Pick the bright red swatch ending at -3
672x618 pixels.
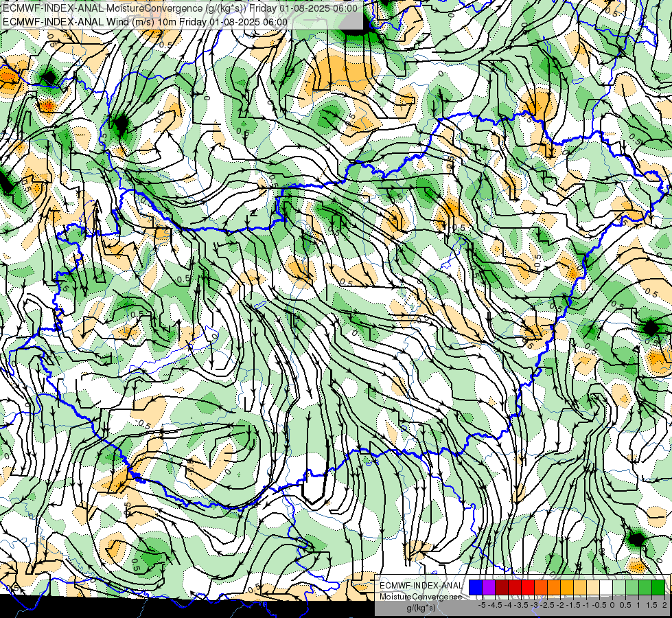528,587
